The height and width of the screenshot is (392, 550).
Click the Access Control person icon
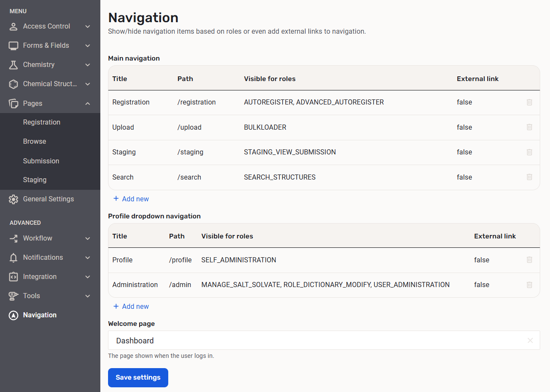[14, 26]
